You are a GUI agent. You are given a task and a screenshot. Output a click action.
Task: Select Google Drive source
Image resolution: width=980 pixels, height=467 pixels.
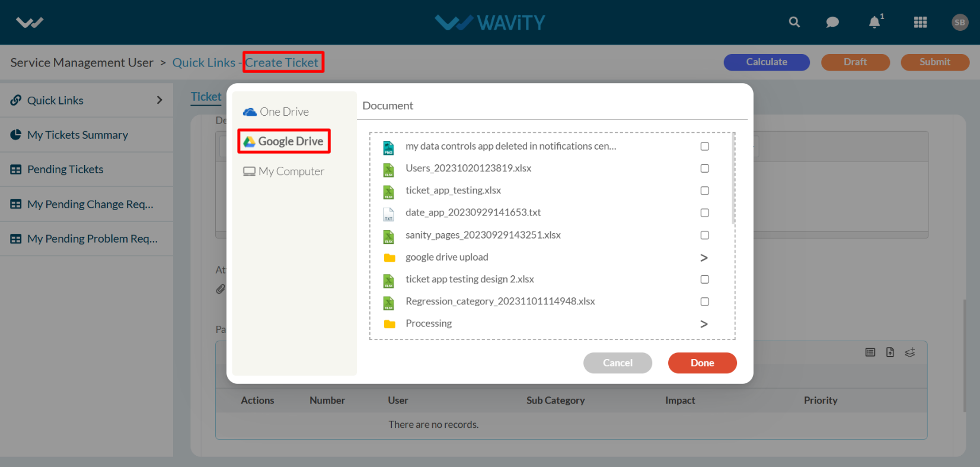[x=283, y=141]
